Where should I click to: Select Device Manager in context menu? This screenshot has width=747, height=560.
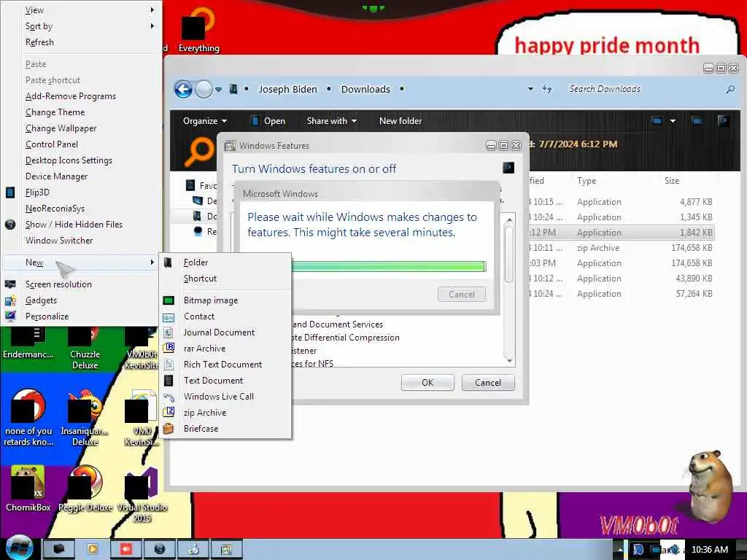tap(57, 176)
